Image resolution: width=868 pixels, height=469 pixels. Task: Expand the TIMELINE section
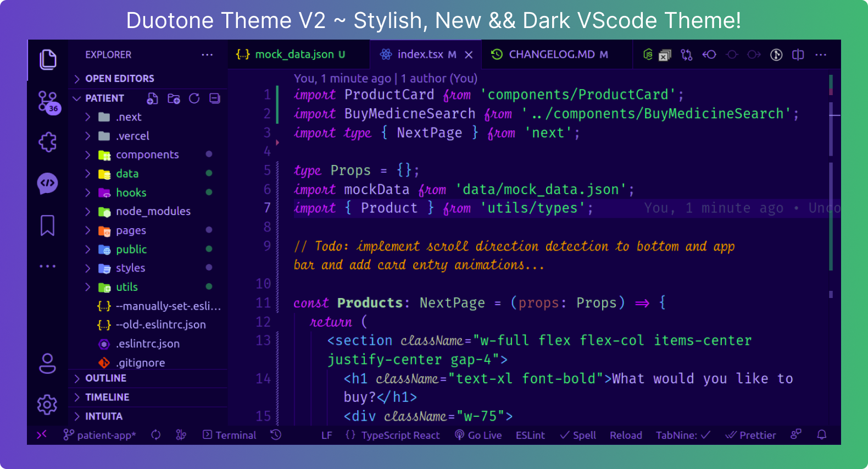[148, 397]
